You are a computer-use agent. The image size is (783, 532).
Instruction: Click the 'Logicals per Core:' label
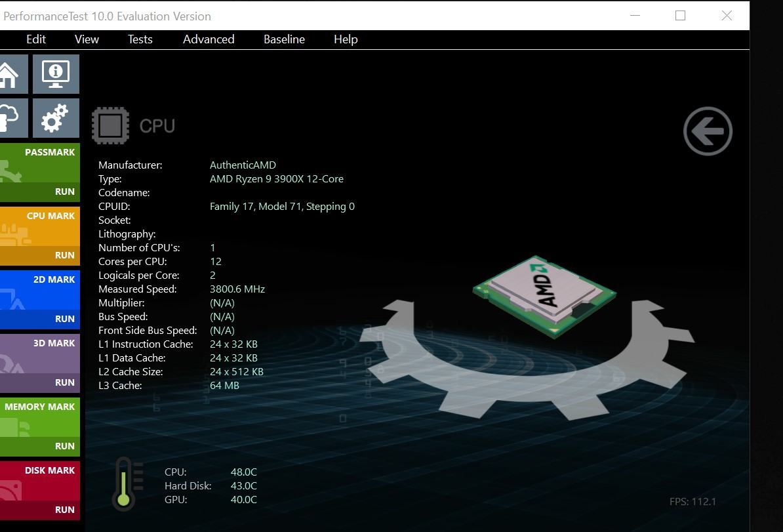[139, 276]
